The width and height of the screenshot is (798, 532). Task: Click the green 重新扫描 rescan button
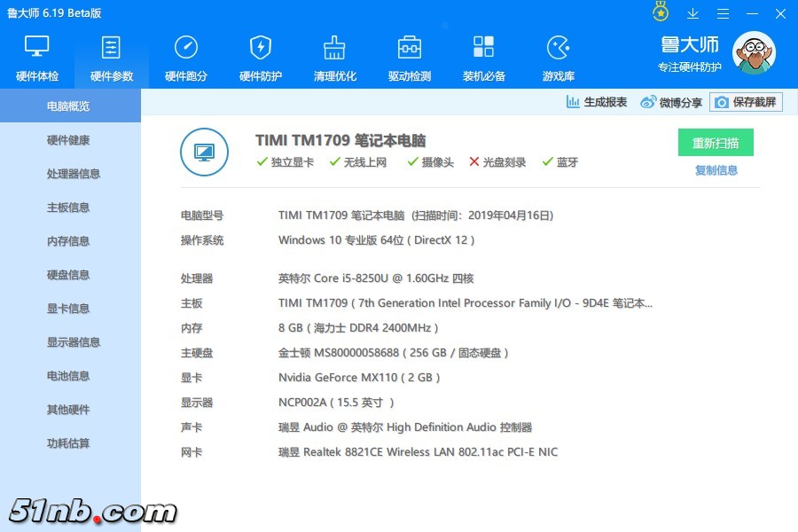(716, 143)
